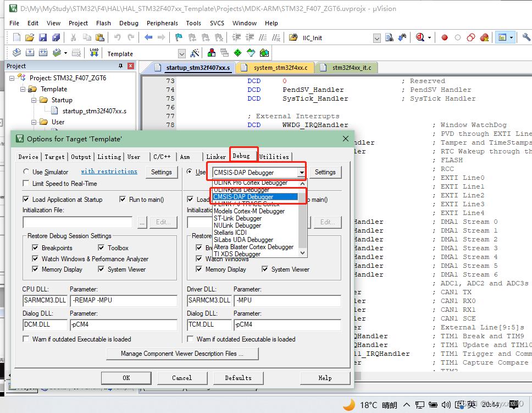
Task: Collapse Project: STM32_F407_ZGT6 root node
Action: coord(12,78)
